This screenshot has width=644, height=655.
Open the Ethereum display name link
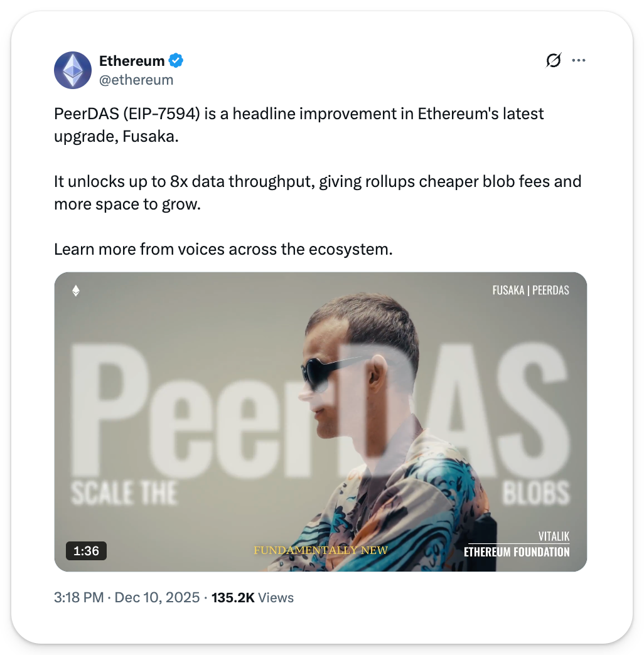(132, 61)
